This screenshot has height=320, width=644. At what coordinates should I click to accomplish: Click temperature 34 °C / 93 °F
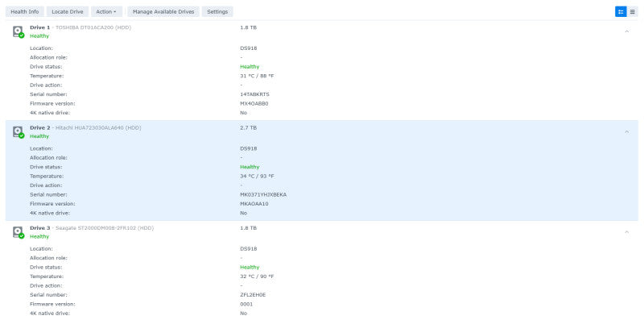click(257, 176)
